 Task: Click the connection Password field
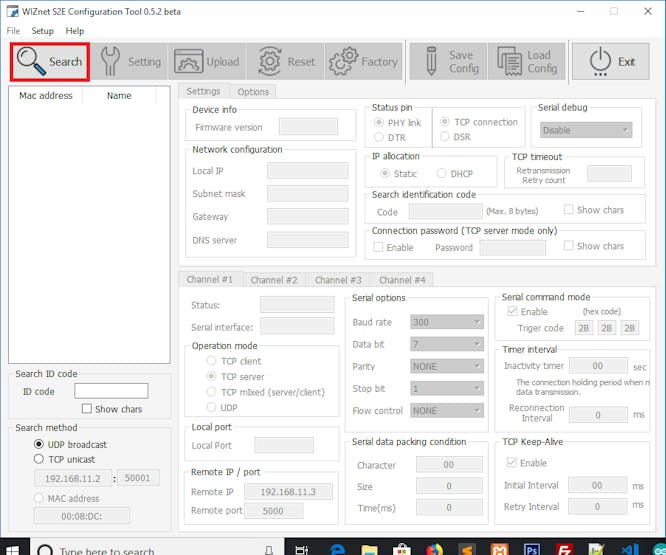[x=513, y=248]
